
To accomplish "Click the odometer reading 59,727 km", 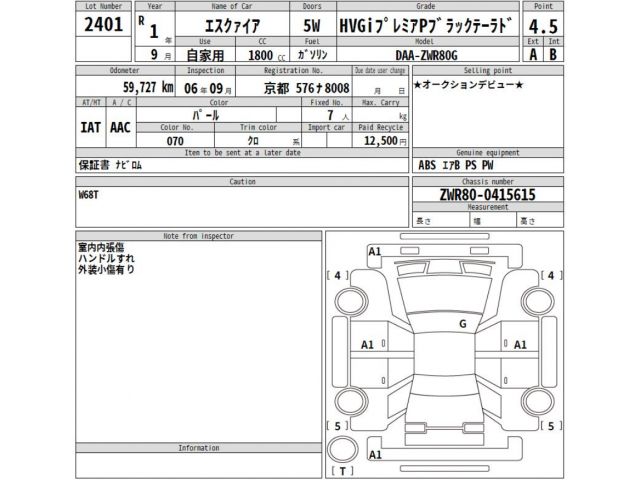I will pyautogui.click(x=112, y=88).
